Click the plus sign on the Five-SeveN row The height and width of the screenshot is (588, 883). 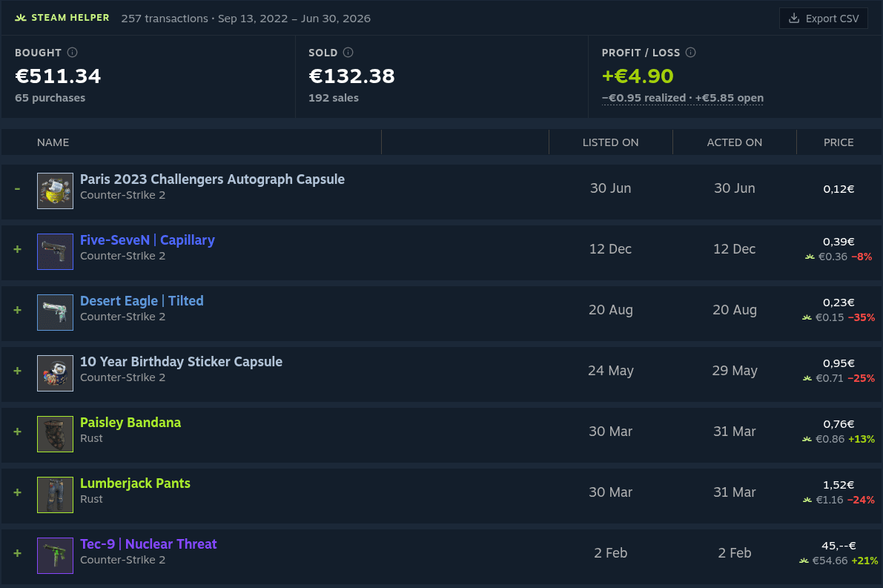click(x=18, y=249)
